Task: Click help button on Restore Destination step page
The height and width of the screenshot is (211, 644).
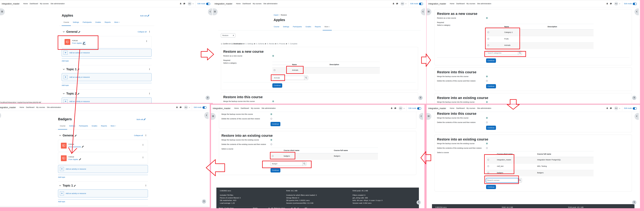Action: (x=421, y=98)
